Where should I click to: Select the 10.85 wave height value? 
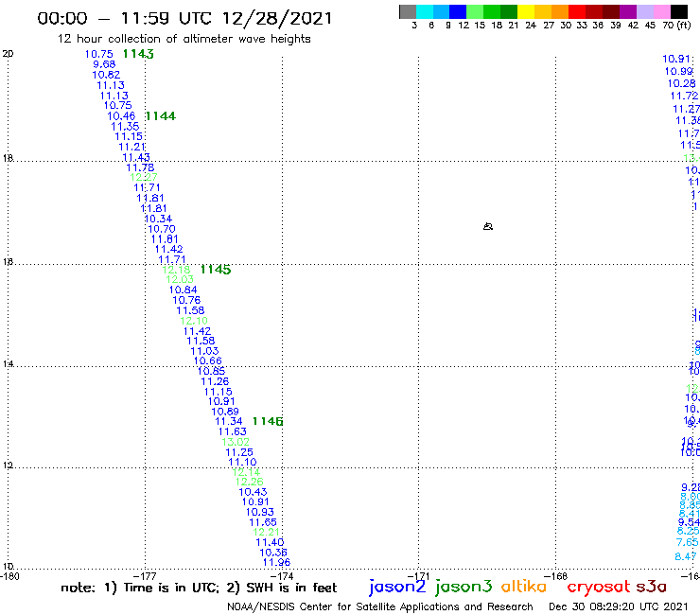click(211, 371)
